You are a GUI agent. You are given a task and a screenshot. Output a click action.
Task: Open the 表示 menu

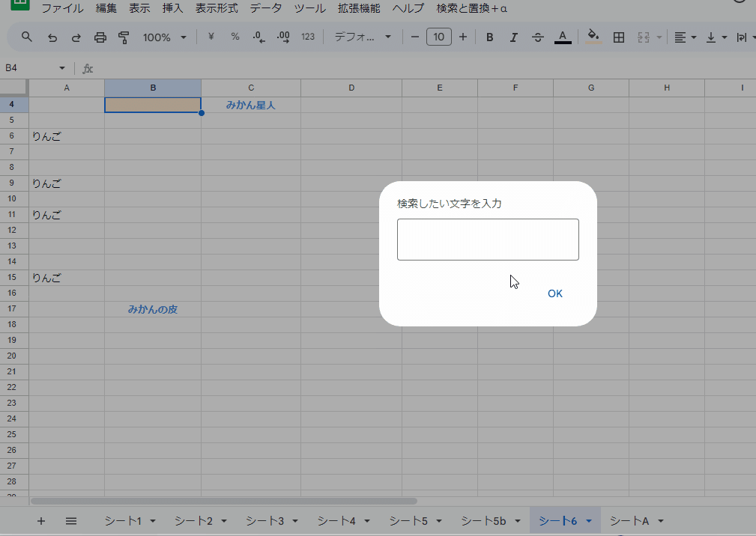139,8
